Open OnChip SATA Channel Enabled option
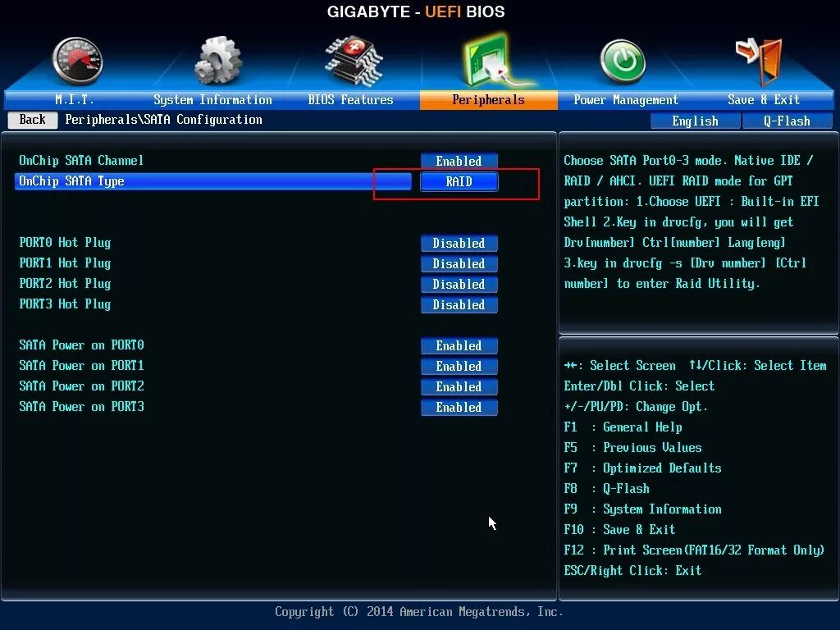840x630 pixels. tap(459, 161)
